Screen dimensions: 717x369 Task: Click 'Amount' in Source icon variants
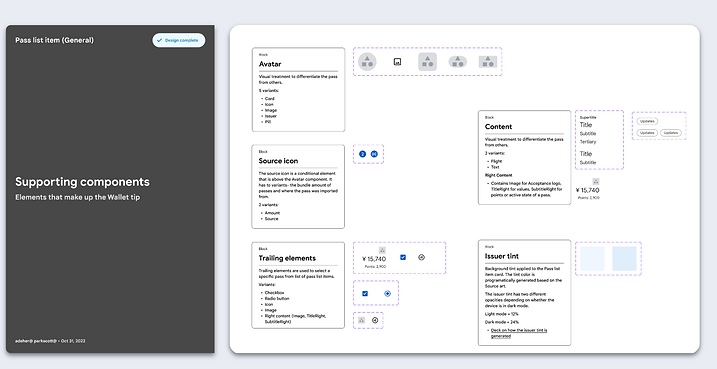pyautogui.click(x=273, y=213)
